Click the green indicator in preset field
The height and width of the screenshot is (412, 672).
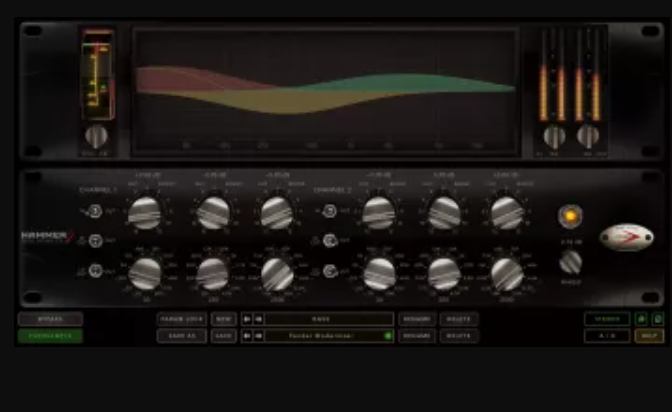(388, 336)
